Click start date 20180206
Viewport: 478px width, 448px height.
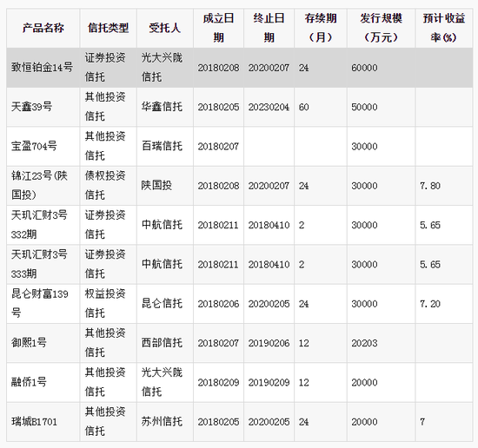pos(218,304)
